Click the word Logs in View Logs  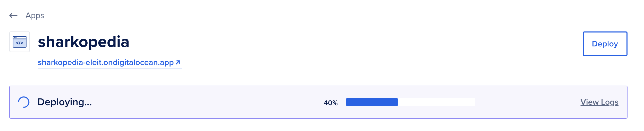coord(610,102)
